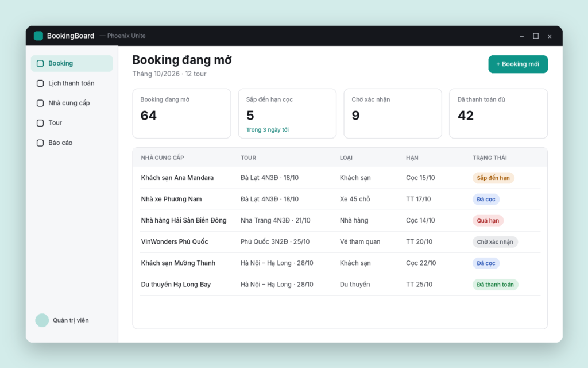
Task: Click Đã cọc badge for Mường Thanh
Action: pyautogui.click(x=486, y=263)
